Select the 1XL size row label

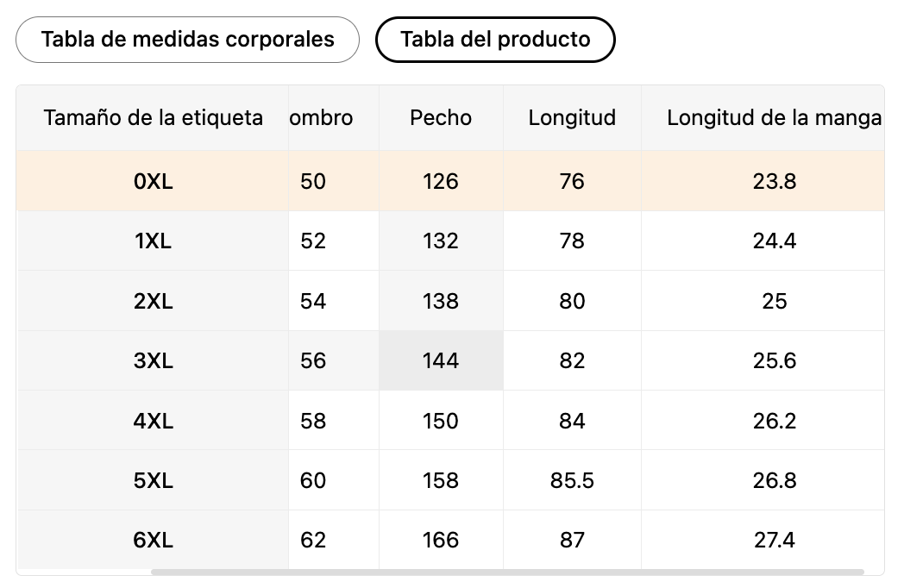coord(153,241)
